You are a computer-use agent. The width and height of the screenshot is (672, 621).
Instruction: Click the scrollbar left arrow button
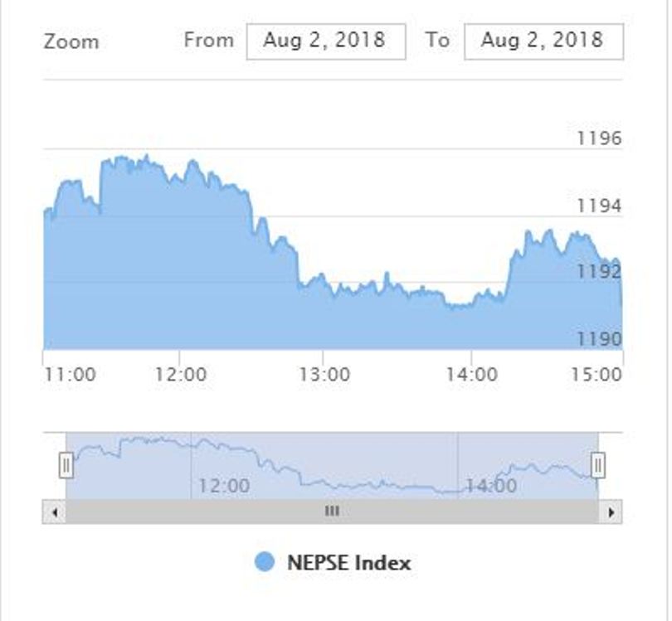[x=54, y=512]
